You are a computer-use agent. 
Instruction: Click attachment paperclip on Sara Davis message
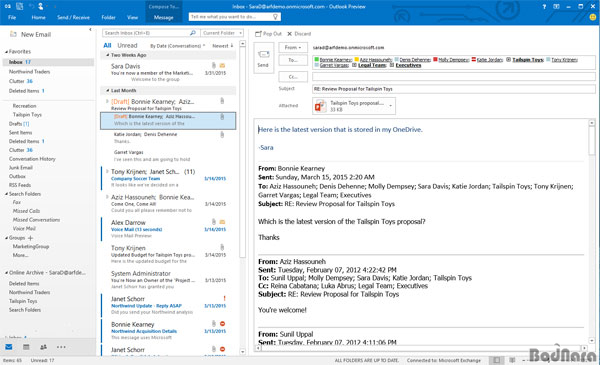(x=214, y=66)
